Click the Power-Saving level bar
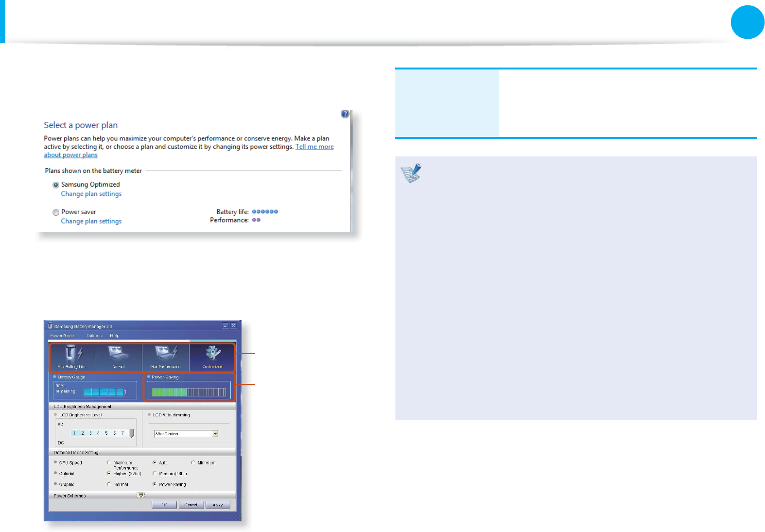Image resolution: width=765 pixels, height=532 pixels. click(189, 392)
